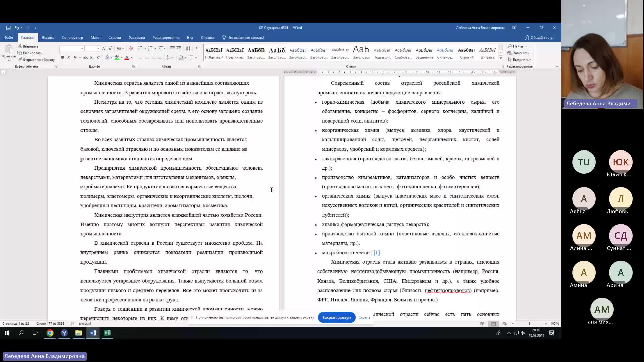The height and width of the screenshot is (362, 644).
Task: Click text highlight color swatch
Action: tap(117, 58)
